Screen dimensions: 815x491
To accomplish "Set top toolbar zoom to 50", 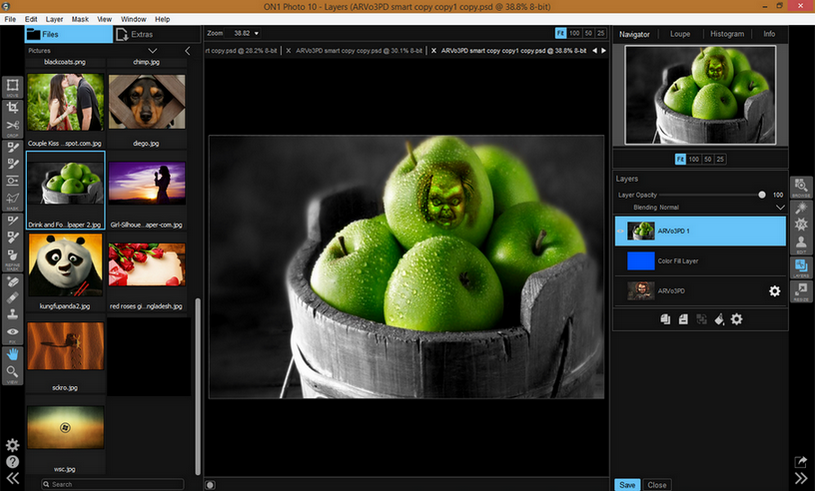I will 588,33.
